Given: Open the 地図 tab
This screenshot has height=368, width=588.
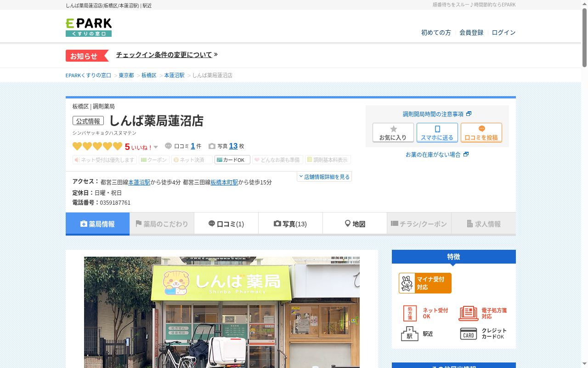Looking at the screenshot, I should coord(355,224).
